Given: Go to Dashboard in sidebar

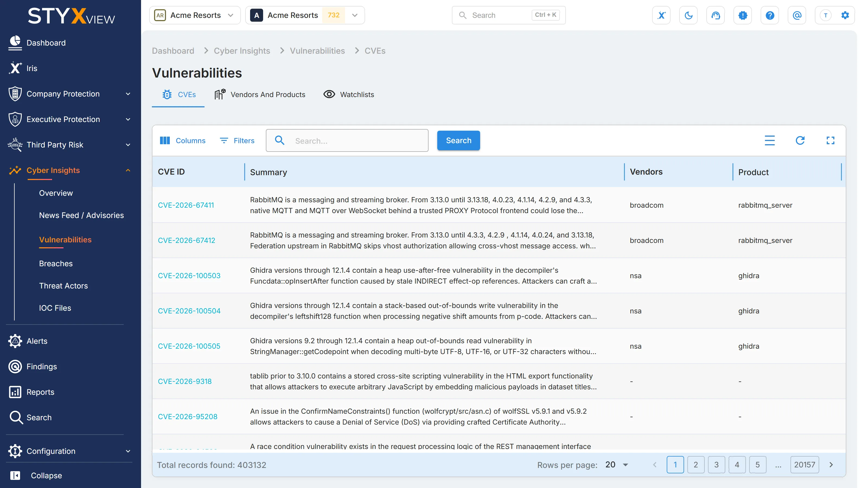Looking at the screenshot, I should pos(37,43).
